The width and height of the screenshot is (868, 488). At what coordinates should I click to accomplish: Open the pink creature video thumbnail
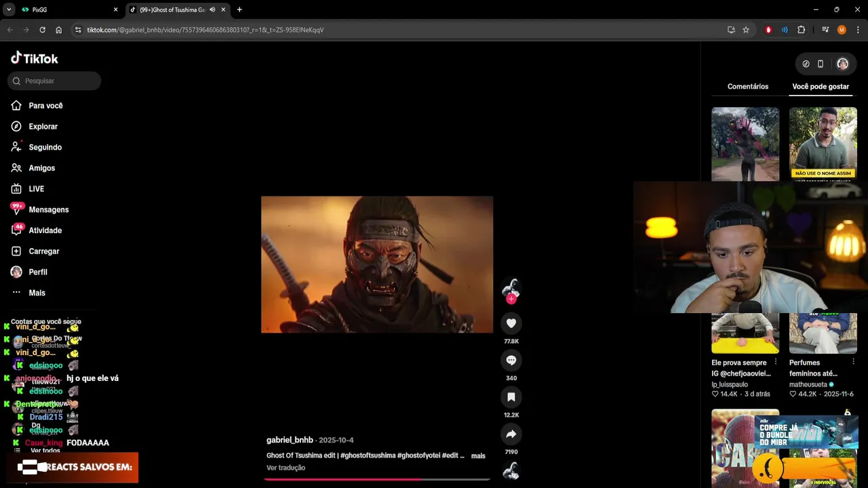745,144
